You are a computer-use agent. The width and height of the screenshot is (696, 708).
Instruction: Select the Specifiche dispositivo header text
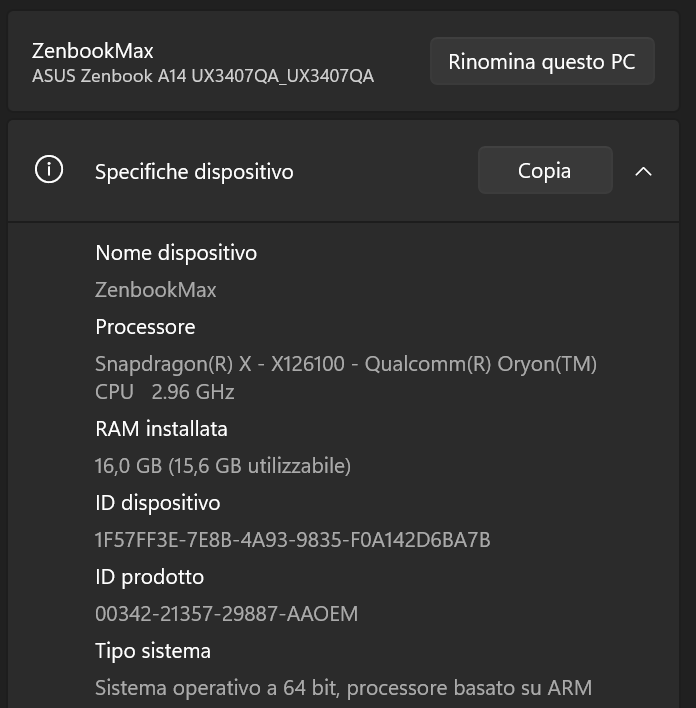(194, 172)
